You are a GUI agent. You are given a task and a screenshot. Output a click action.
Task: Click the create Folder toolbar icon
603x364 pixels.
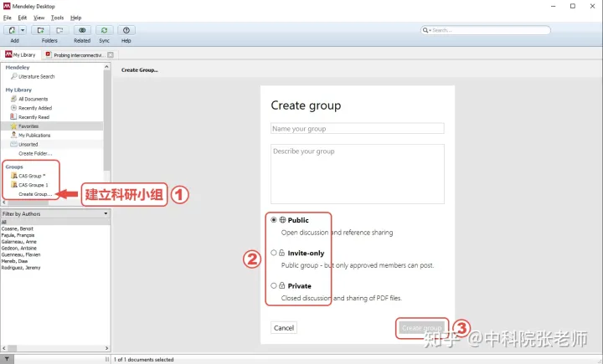point(40,30)
